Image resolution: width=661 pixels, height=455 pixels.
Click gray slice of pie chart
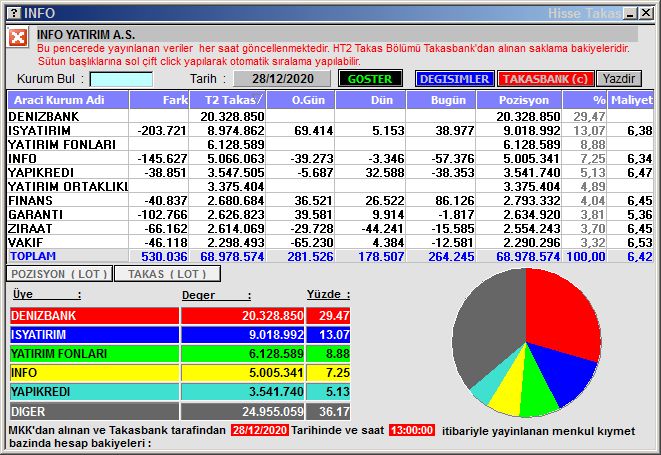(x=489, y=329)
